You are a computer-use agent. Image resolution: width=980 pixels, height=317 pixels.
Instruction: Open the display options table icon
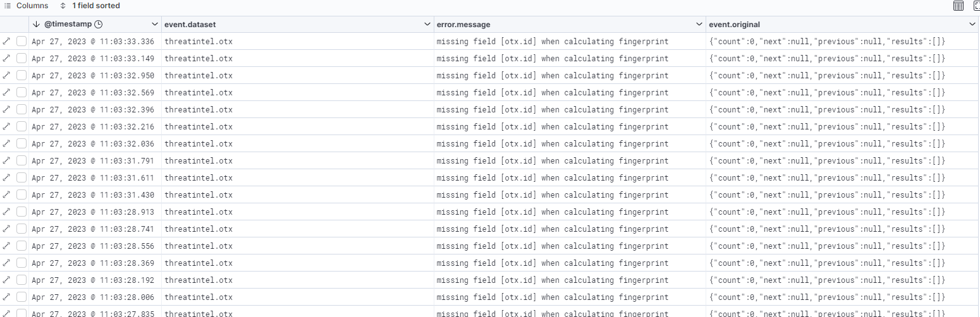958,6
